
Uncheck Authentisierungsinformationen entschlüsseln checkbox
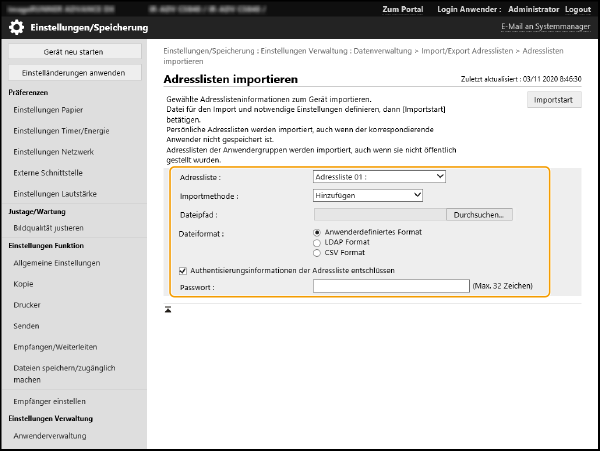coord(182,269)
